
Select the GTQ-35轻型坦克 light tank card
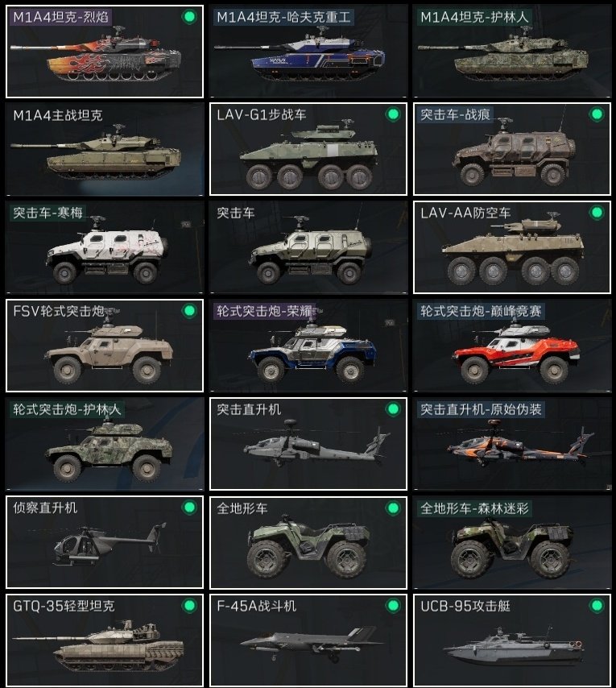[105, 640]
